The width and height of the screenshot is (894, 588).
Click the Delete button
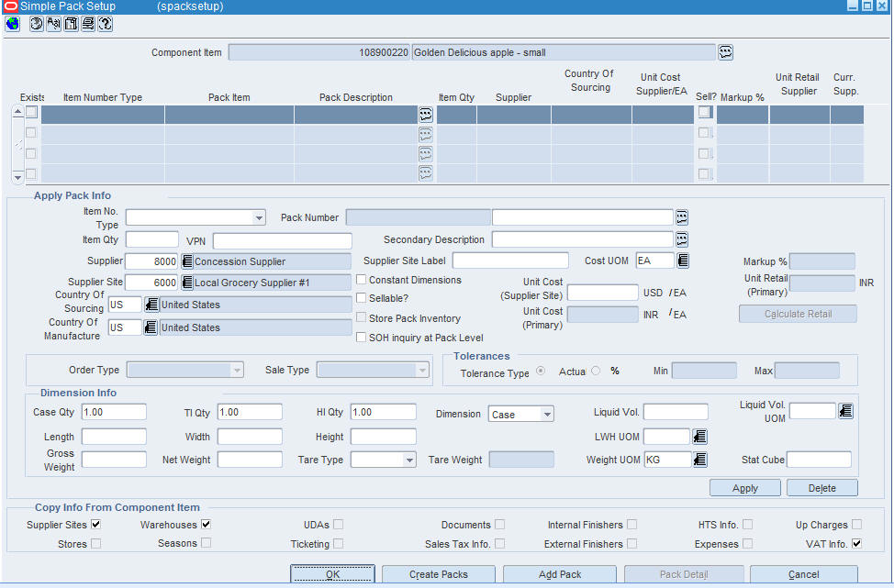click(x=821, y=488)
